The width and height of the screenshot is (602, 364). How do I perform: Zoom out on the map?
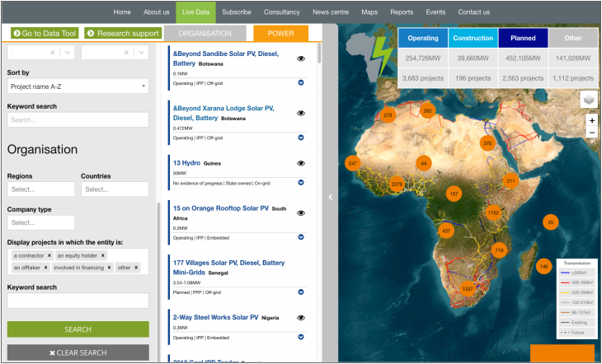click(591, 133)
